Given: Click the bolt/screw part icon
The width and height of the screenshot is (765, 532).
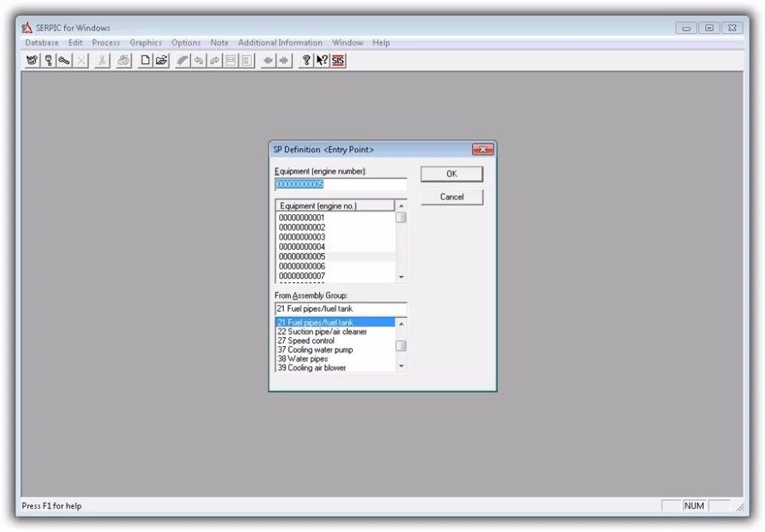Looking at the screenshot, I should pos(64,60).
